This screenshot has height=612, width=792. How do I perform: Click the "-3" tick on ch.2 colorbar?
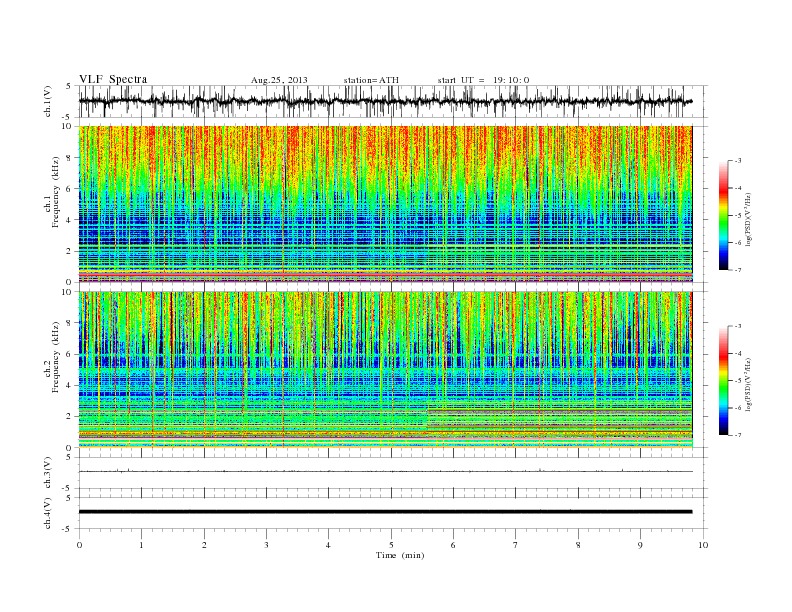point(738,326)
